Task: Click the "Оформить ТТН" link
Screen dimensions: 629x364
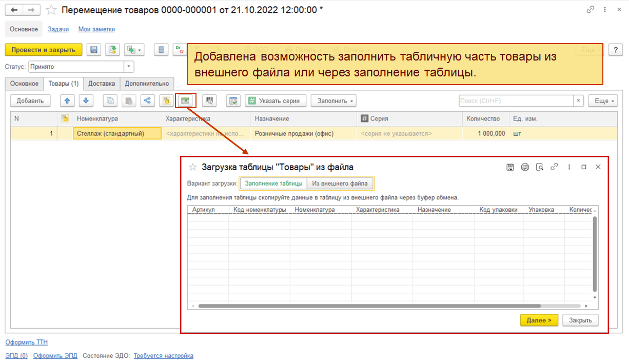Action: [x=26, y=342]
